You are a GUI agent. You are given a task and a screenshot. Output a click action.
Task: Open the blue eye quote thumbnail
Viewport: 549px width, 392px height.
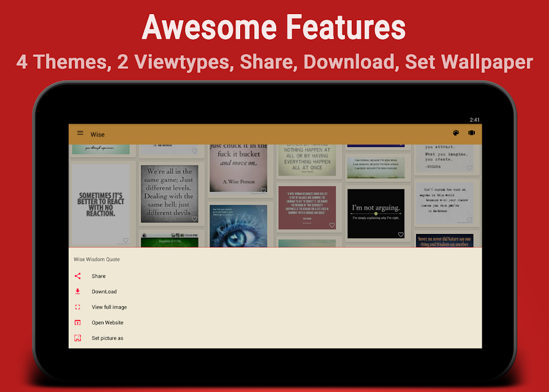click(x=238, y=226)
